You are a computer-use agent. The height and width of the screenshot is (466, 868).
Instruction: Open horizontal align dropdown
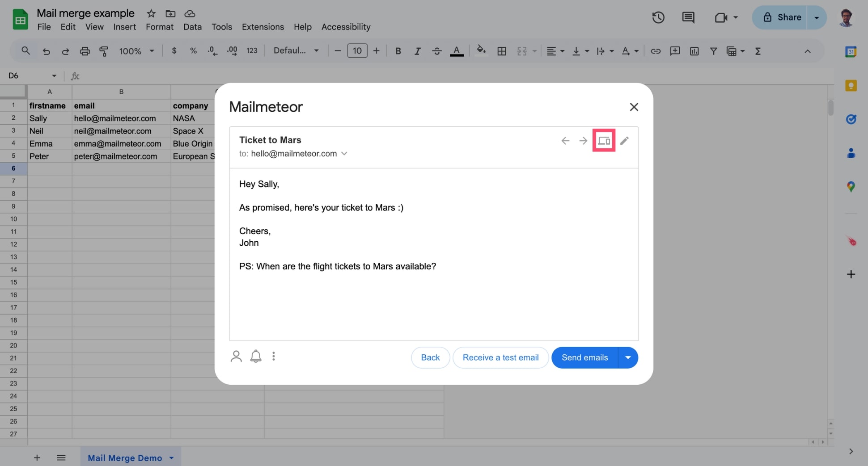(x=555, y=51)
